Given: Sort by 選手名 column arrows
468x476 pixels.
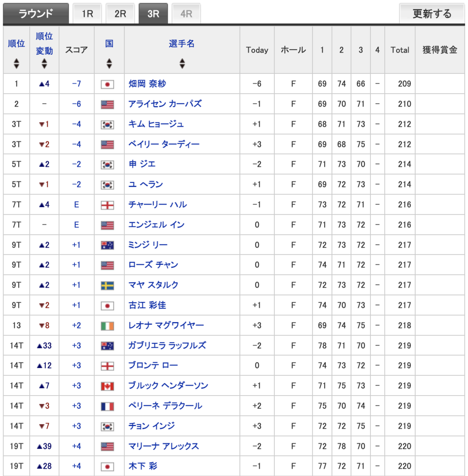Looking at the screenshot, I should point(182,63).
